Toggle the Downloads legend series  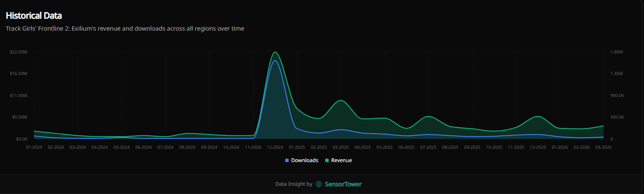[x=302, y=160]
